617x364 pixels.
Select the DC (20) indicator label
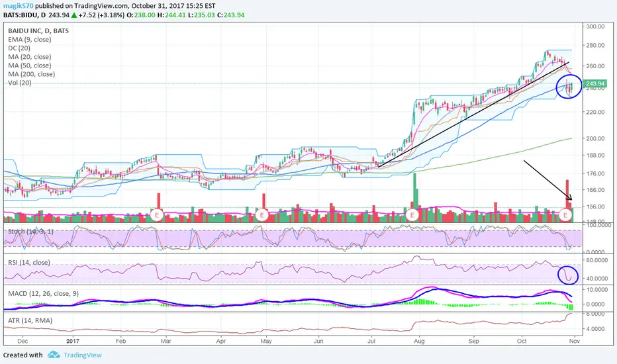point(19,48)
